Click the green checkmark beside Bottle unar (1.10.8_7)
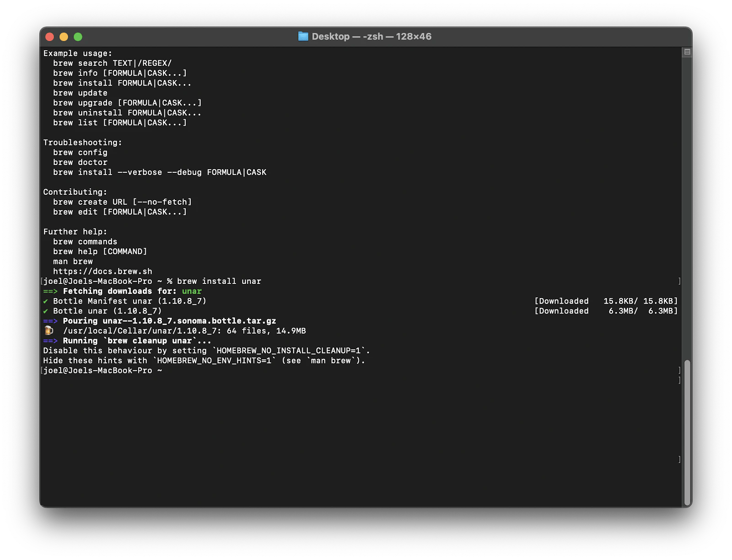This screenshot has width=732, height=560. 46,311
